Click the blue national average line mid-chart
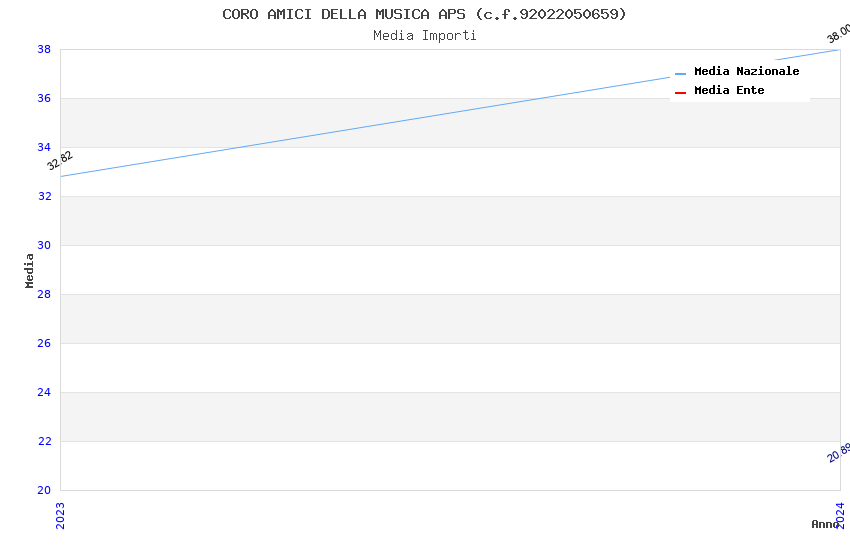This screenshot has width=850, height=550. click(450, 113)
